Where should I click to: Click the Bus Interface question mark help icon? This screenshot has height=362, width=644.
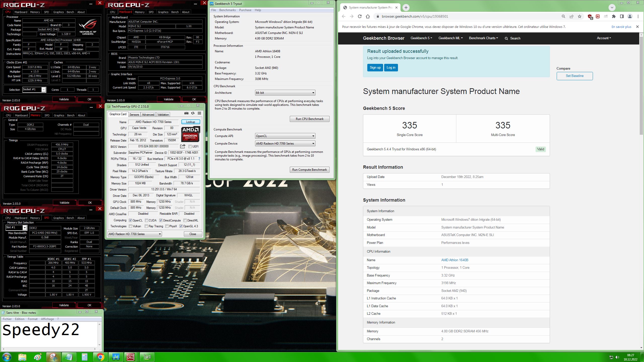click(x=199, y=159)
